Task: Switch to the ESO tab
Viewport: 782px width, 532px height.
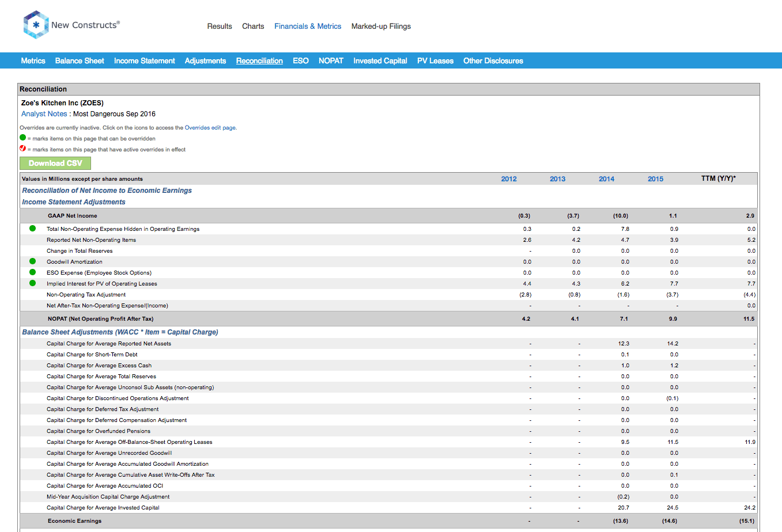Action: click(301, 60)
